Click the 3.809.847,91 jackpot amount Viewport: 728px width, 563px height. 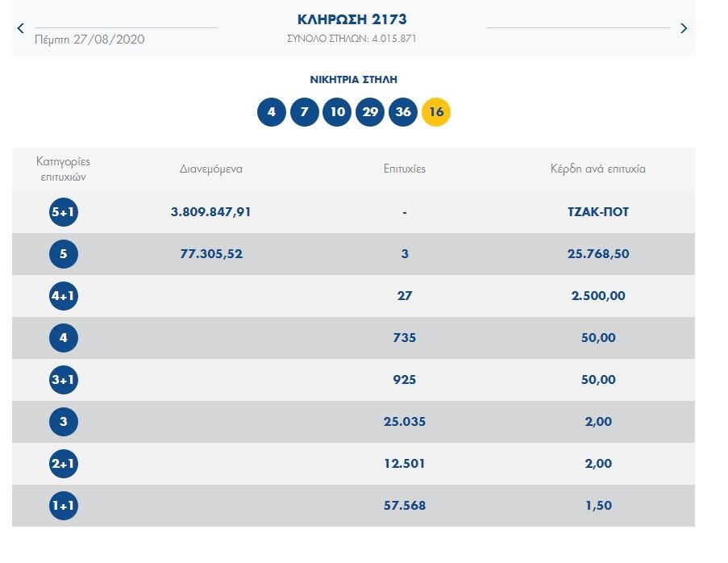pos(210,212)
